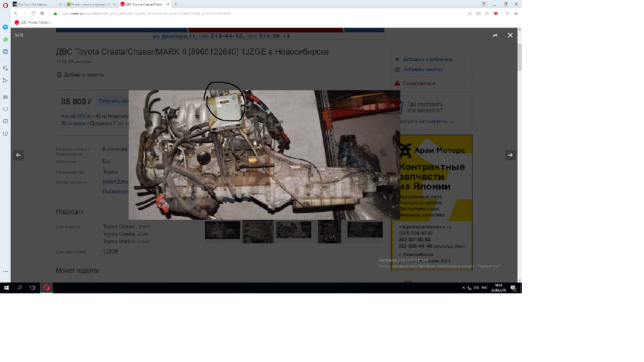Click Добавить заметку in right panel
The width and height of the screenshot is (644, 362).
(422, 69)
